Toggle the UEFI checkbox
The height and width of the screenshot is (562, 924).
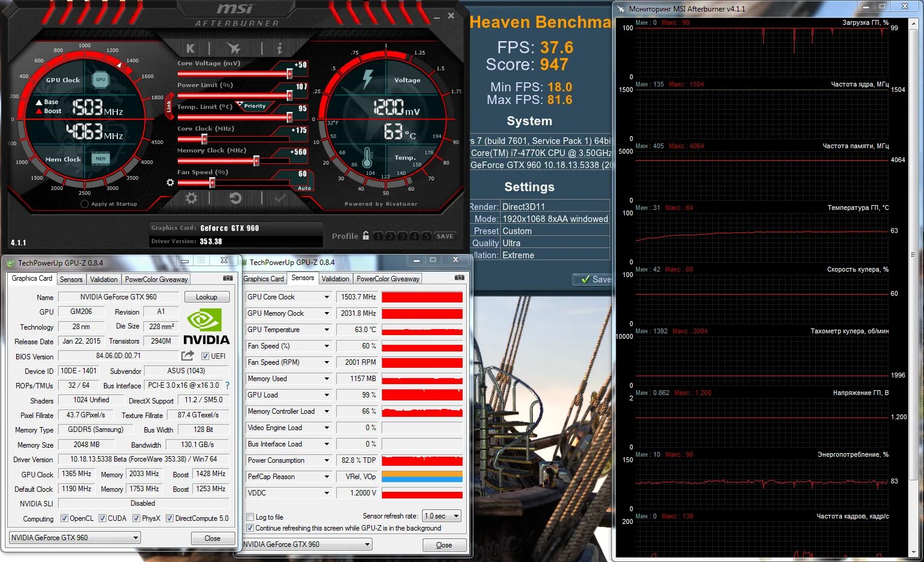coord(205,356)
